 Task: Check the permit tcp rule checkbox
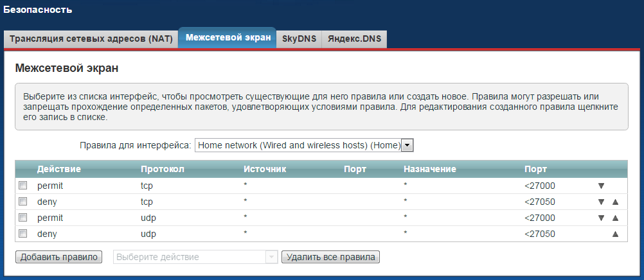(23, 186)
